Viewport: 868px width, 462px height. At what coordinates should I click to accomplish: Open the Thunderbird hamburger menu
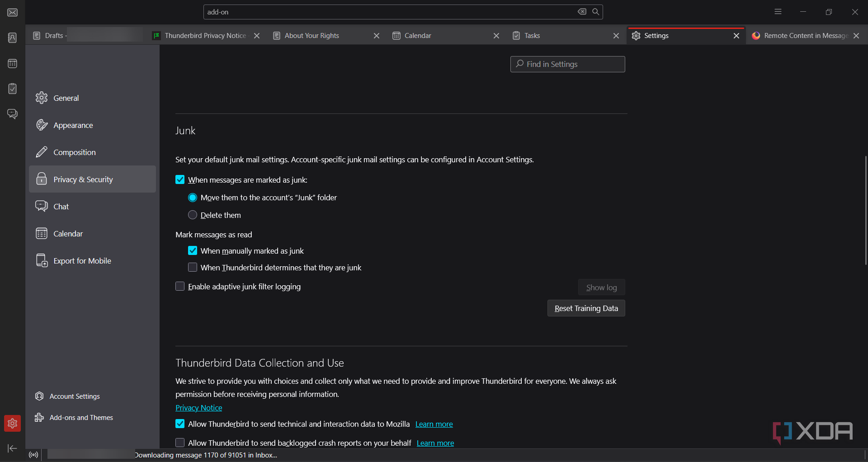coord(778,12)
